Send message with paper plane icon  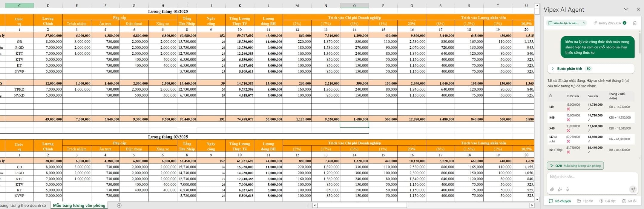[633, 189]
